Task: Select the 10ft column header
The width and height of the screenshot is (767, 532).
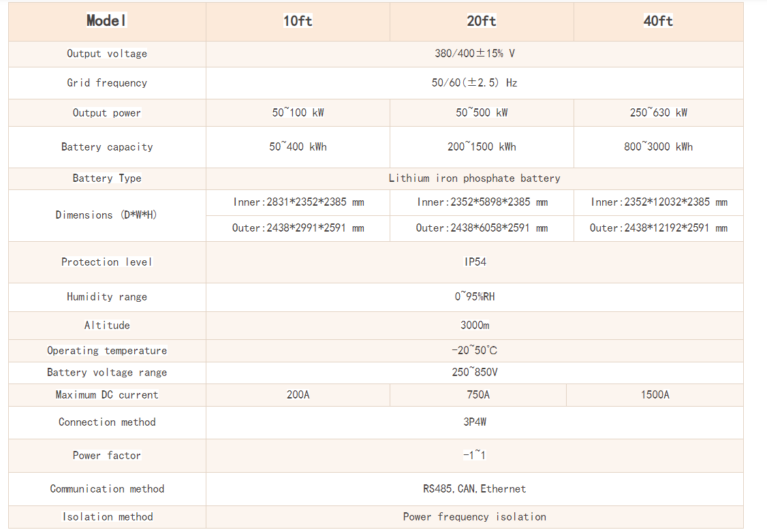Action: click(298, 21)
